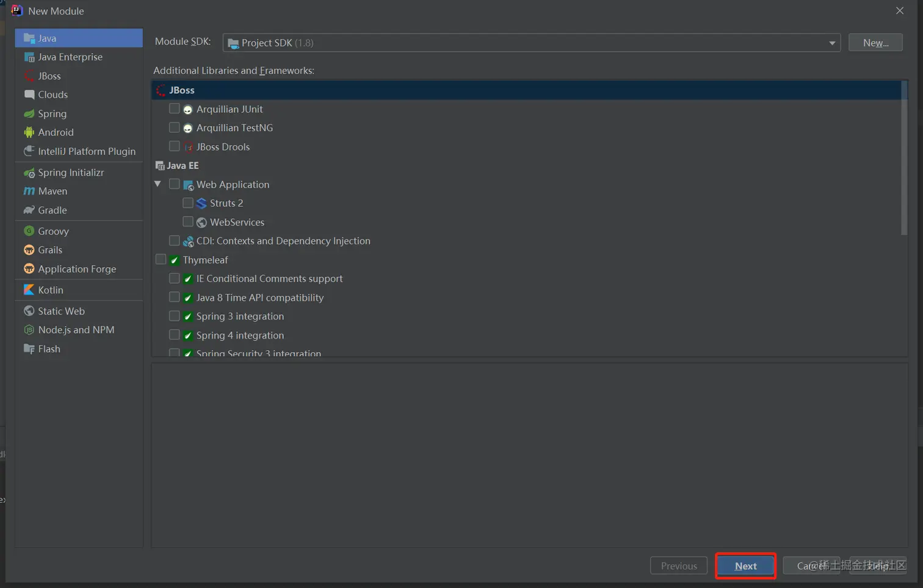Image resolution: width=923 pixels, height=588 pixels.
Task: Click the "Java 8 Time API compatibility" label
Action: (260, 298)
